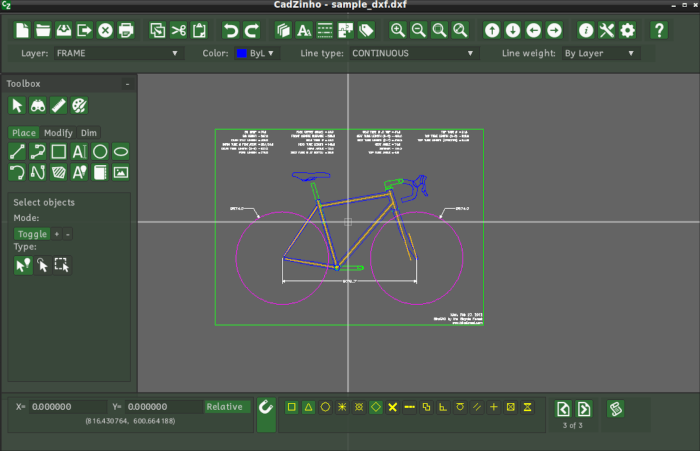This screenshot has width=700, height=451.
Task: Select the Hatch tool
Action: [x=58, y=172]
